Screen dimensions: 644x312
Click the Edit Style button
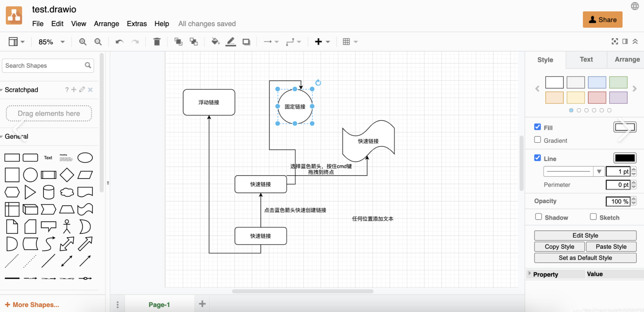585,235
